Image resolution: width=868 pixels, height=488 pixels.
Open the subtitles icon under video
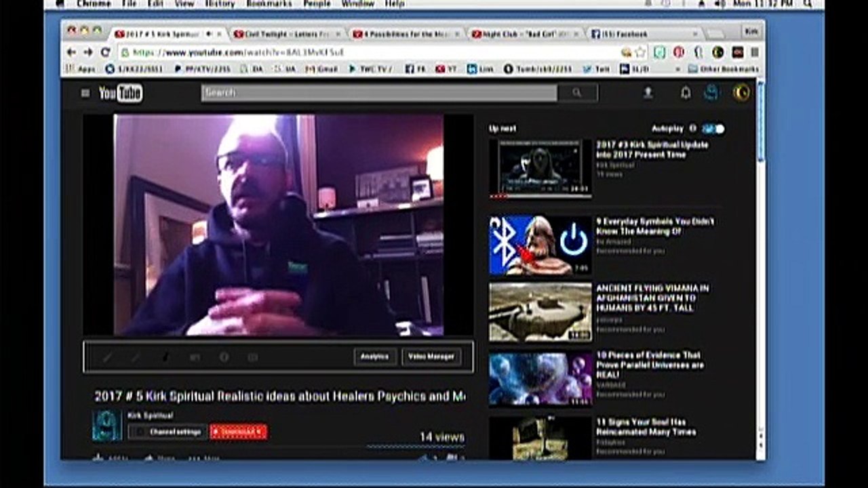[x=253, y=357]
